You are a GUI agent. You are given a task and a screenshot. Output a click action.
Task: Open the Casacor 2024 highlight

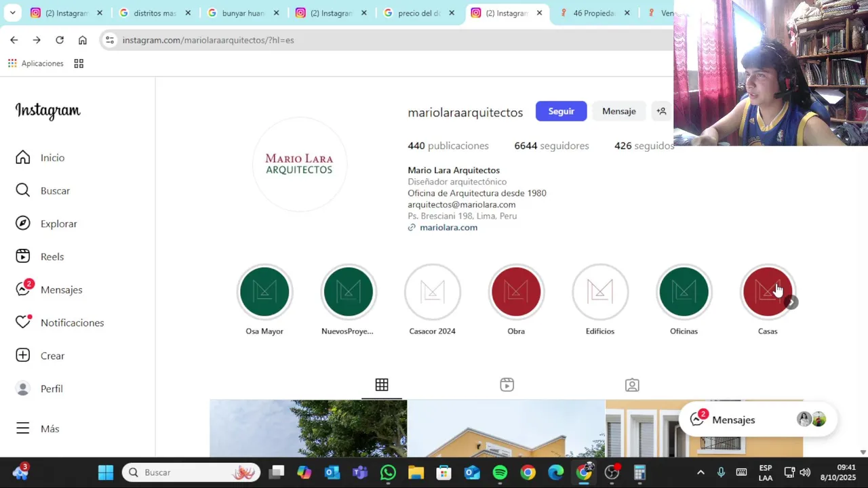[432, 292]
